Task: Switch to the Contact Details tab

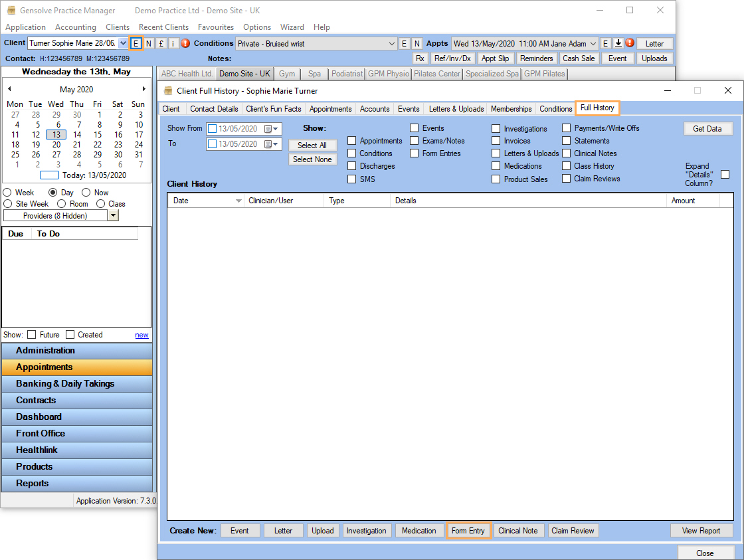Action: 214,109
